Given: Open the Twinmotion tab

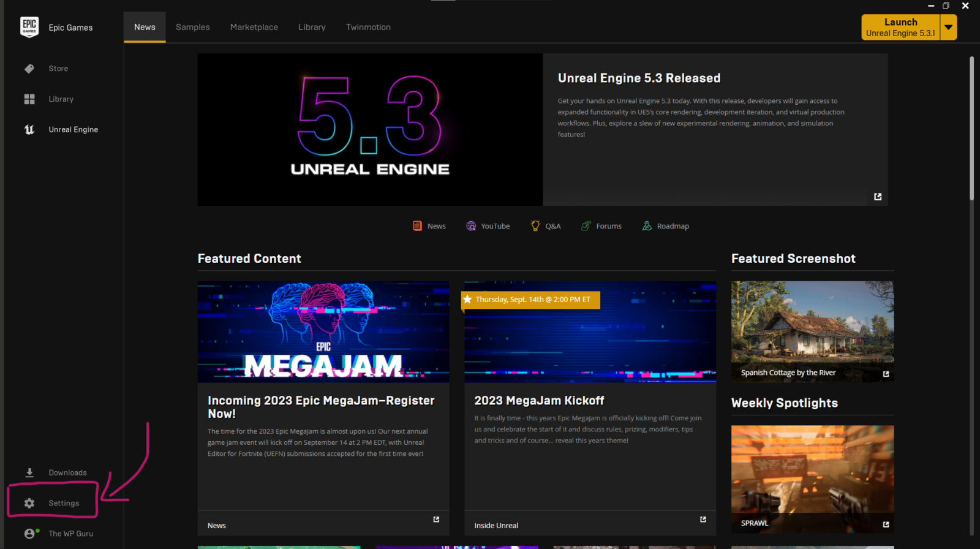Looking at the screenshot, I should pos(368,27).
